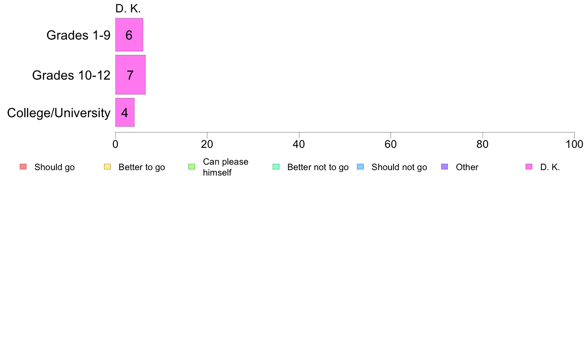
Task: Toggle the Better not to go legend label
Action: tap(318, 167)
